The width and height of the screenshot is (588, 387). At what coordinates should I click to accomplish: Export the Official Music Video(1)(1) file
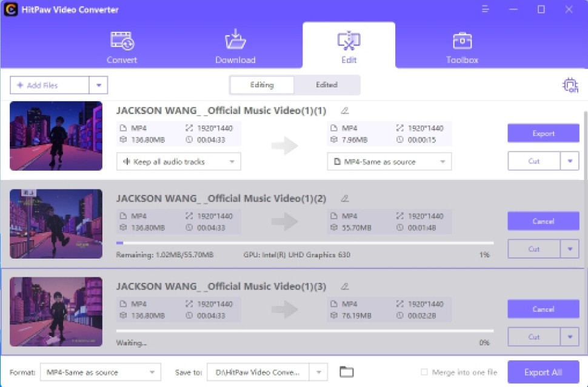click(x=543, y=133)
